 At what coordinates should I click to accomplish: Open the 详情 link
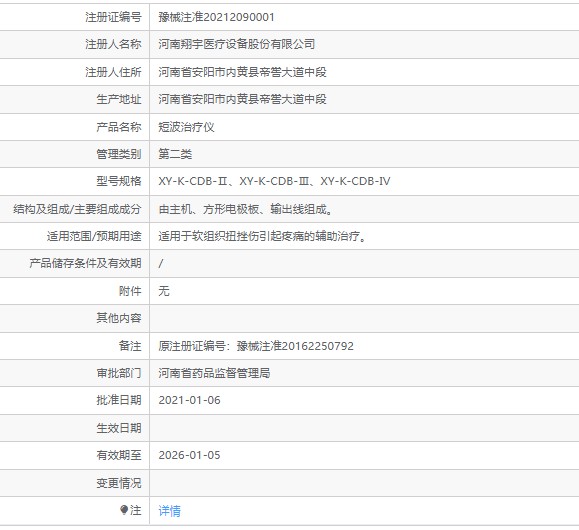coord(169,511)
